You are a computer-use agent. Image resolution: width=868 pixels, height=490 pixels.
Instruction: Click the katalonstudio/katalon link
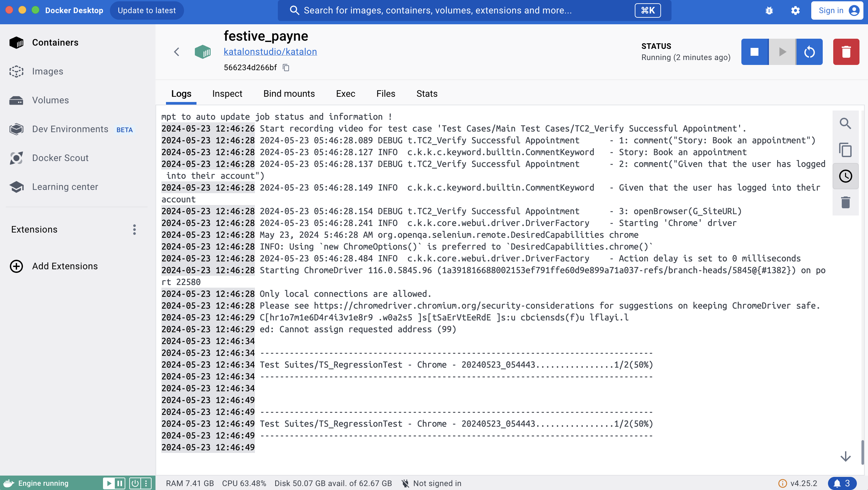(270, 51)
